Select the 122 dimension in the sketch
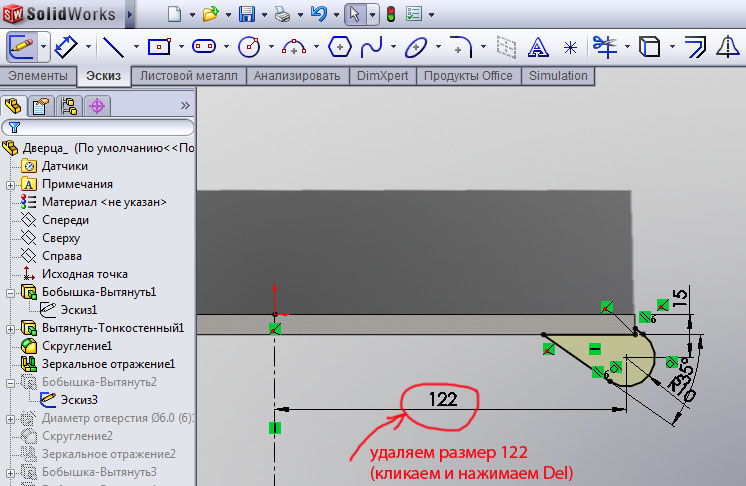This screenshot has height=486, width=746. tap(444, 400)
